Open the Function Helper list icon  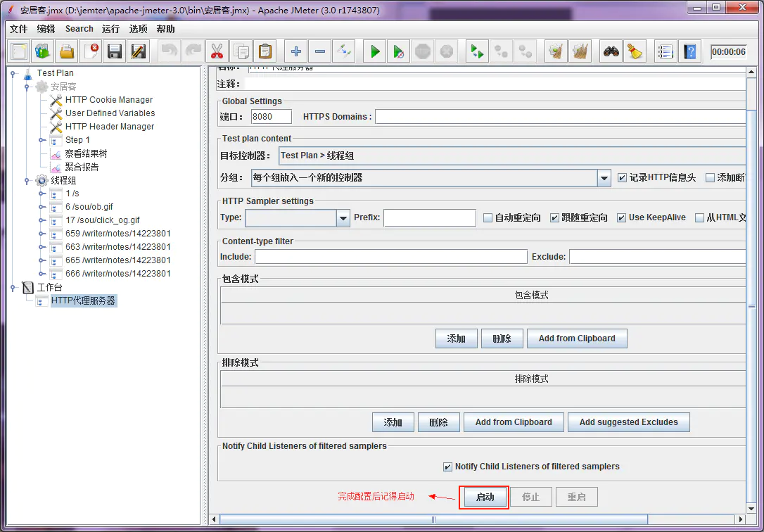pos(666,51)
